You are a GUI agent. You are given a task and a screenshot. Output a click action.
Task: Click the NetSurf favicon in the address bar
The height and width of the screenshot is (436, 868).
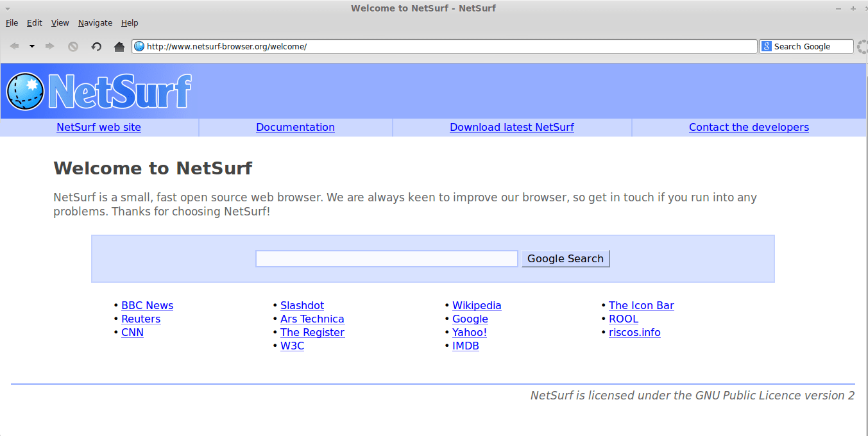(139, 46)
